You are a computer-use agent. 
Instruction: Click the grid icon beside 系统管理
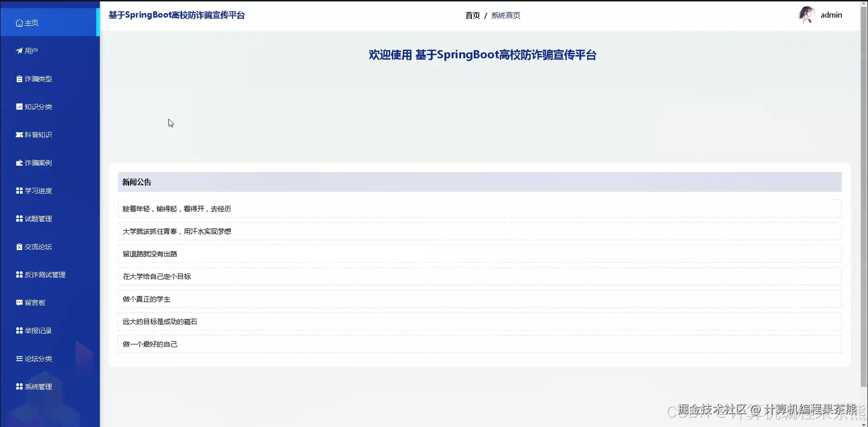click(x=19, y=387)
